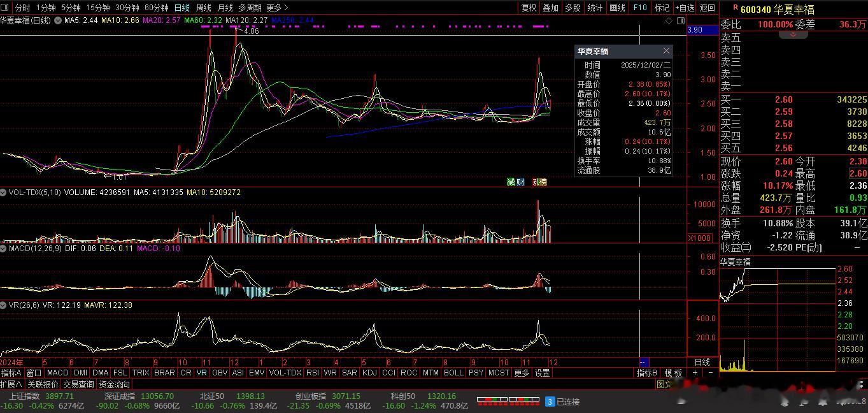Select the DMA indicator tab
The image size is (868, 413).
[x=100, y=373]
